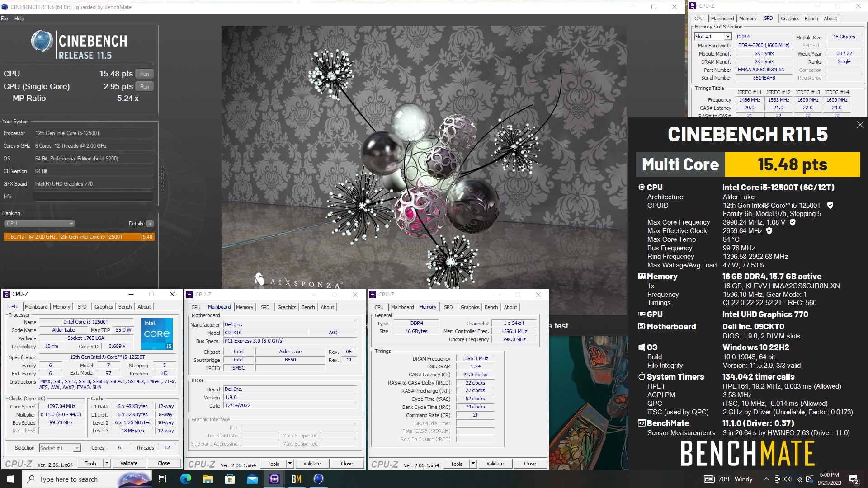Click Close in the CPU-Z Mainboard window
The image size is (868, 488).
(x=347, y=464)
